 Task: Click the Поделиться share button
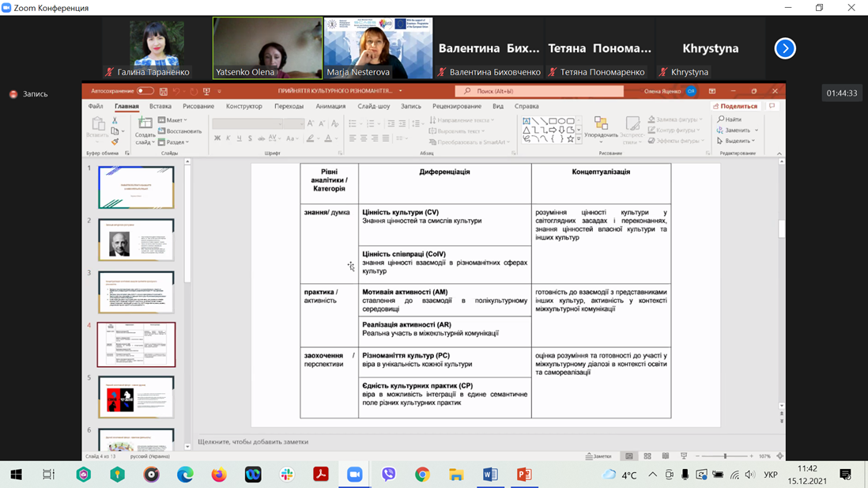pos(735,106)
